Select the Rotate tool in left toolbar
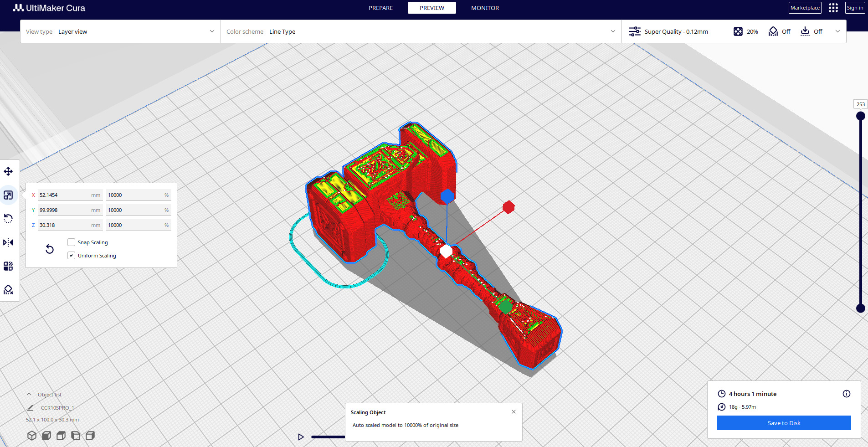Viewport: 868px width, 447px height. pyautogui.click(x=8, y=219)
